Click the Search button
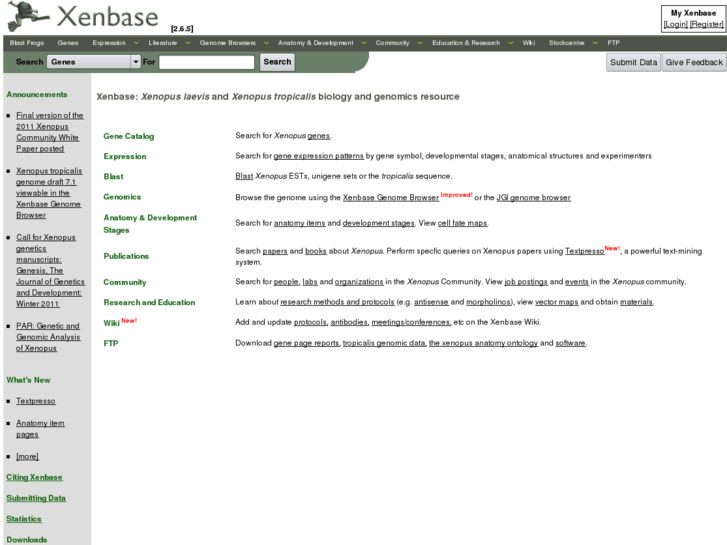This screenshot has height=545, width=727. (277, 62)
